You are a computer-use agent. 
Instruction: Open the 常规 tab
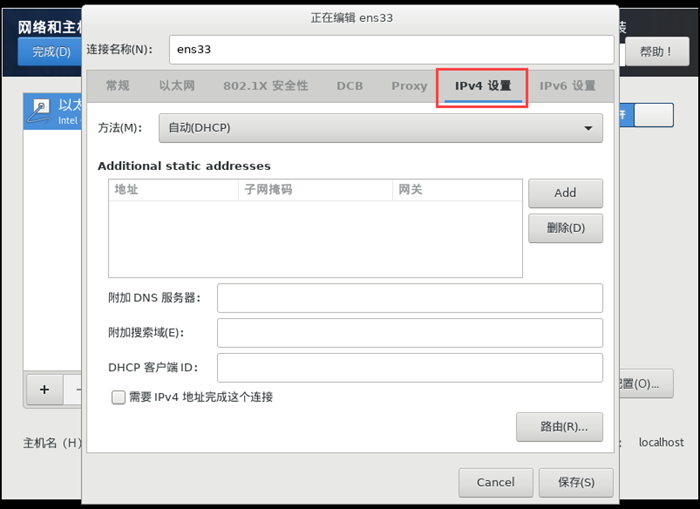click(118, 86)
